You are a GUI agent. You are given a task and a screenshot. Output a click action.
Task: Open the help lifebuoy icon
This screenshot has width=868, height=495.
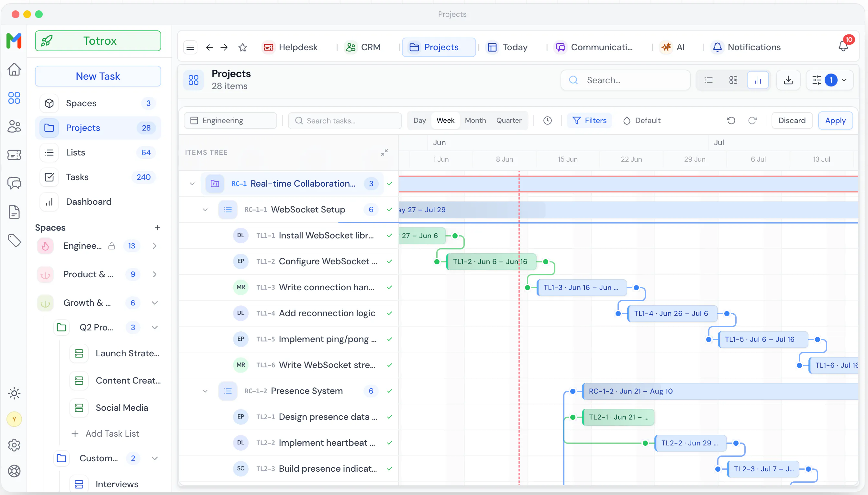coord(14,471)
